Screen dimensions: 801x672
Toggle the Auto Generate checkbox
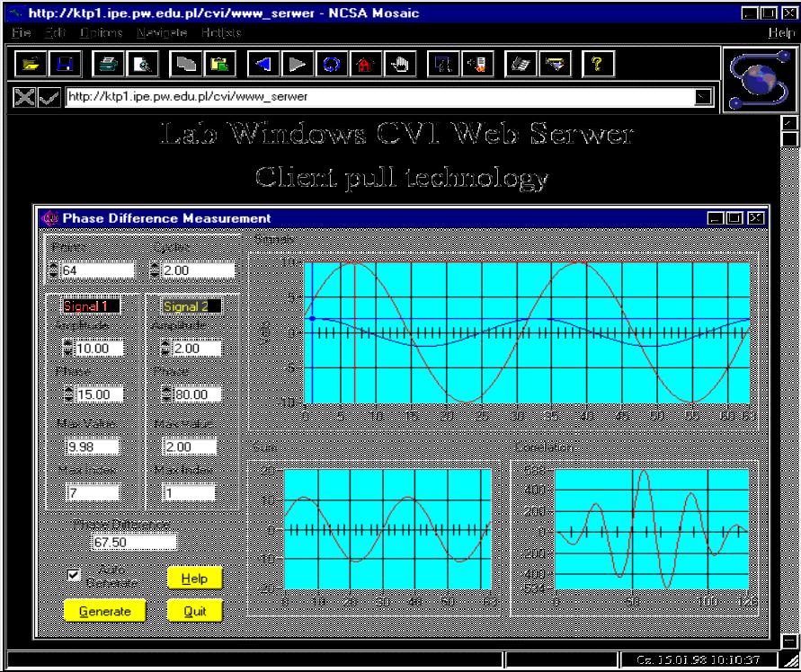74,575
